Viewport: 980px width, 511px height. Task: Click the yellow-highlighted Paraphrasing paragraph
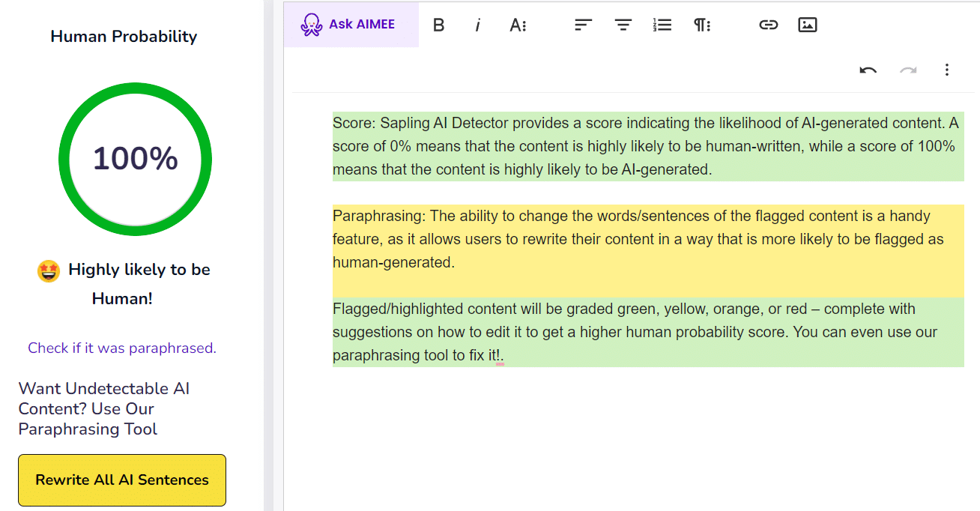(648, 250)
